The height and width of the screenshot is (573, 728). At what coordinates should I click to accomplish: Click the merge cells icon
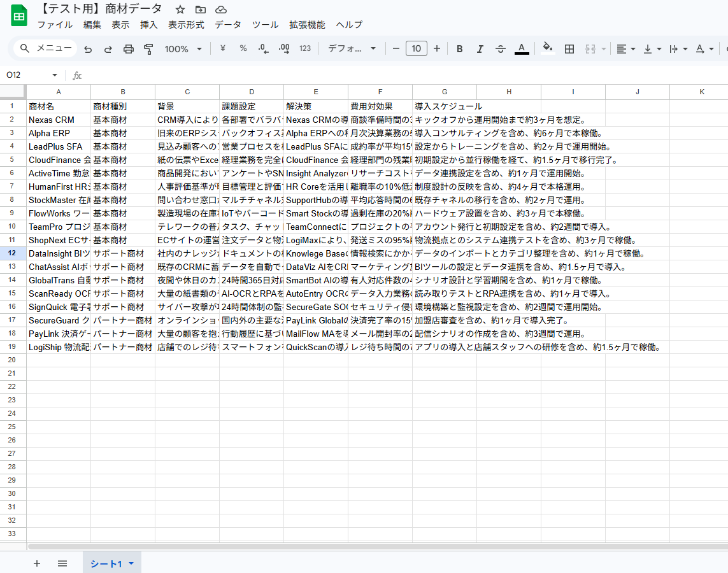[x=590, y=49]
